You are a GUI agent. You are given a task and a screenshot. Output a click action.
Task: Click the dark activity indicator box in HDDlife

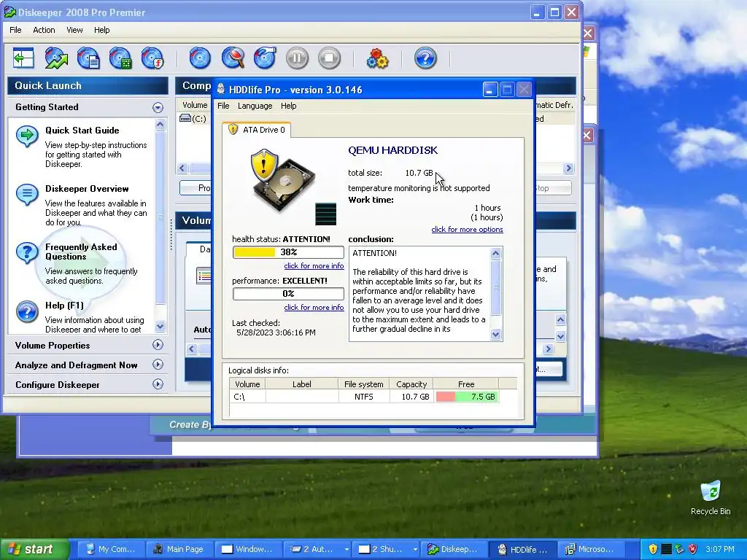pos(326,214)
